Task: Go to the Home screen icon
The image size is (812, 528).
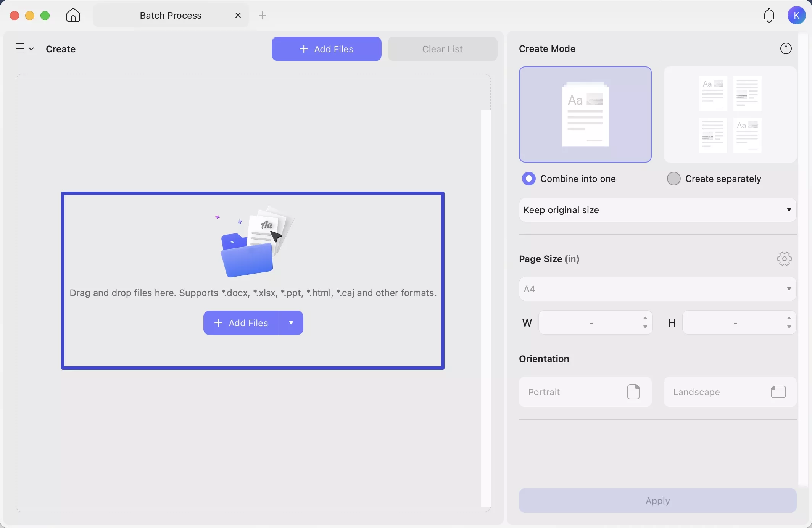Action: [73, 16]
